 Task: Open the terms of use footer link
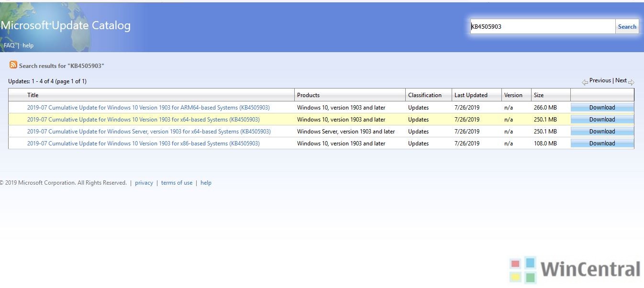pyautogui.click(x=177, y=183)
